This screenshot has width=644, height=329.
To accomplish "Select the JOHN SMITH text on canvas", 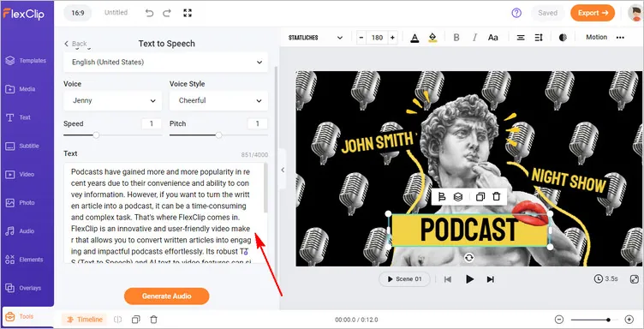I will [x=377, y=142].
